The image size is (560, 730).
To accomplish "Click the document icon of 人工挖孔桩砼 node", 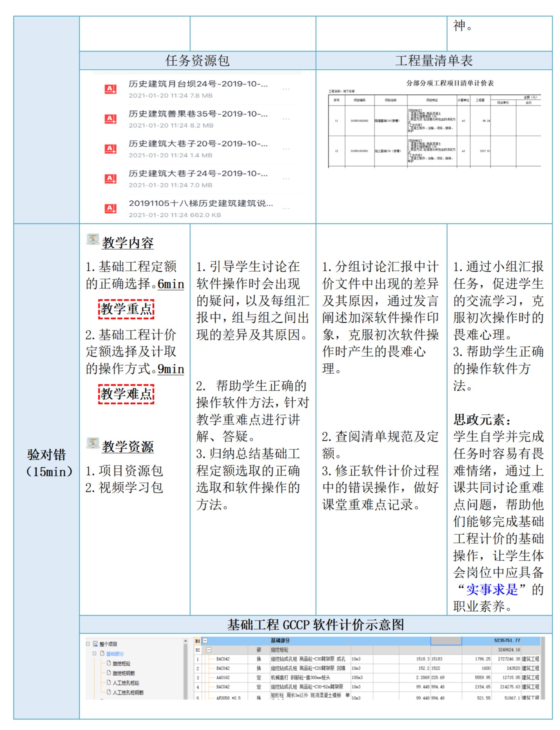I will 109,682.
